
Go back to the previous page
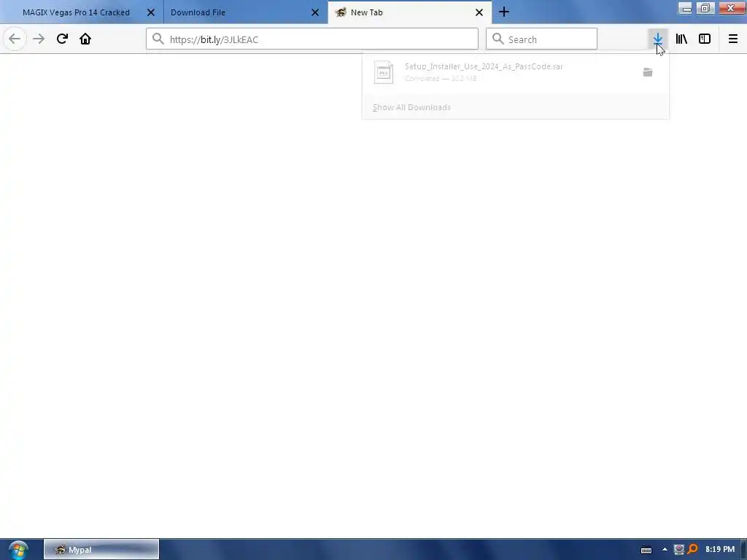click(x=15, y=39)
